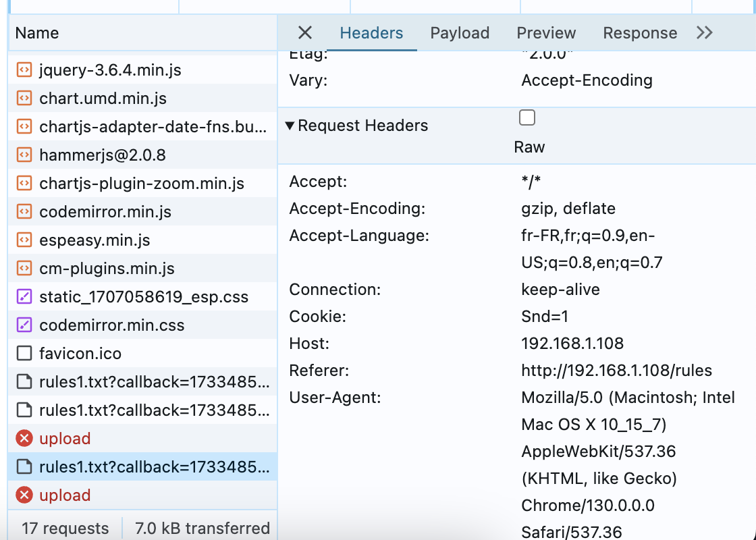Select the espeasy.min.js request row

click(x=94, y=240)
